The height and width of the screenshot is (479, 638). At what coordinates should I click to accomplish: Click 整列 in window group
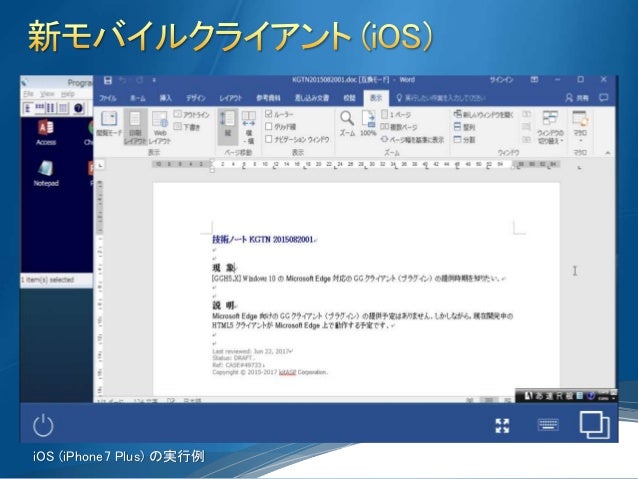coord(464,127)
